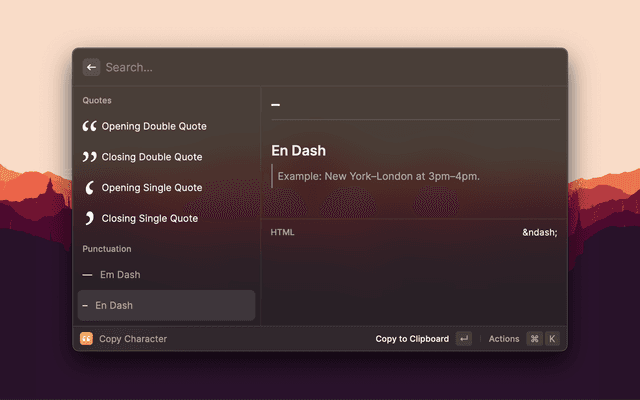640x400 pixels.
Task: Open the Actions menu
Action: [504, 339]
